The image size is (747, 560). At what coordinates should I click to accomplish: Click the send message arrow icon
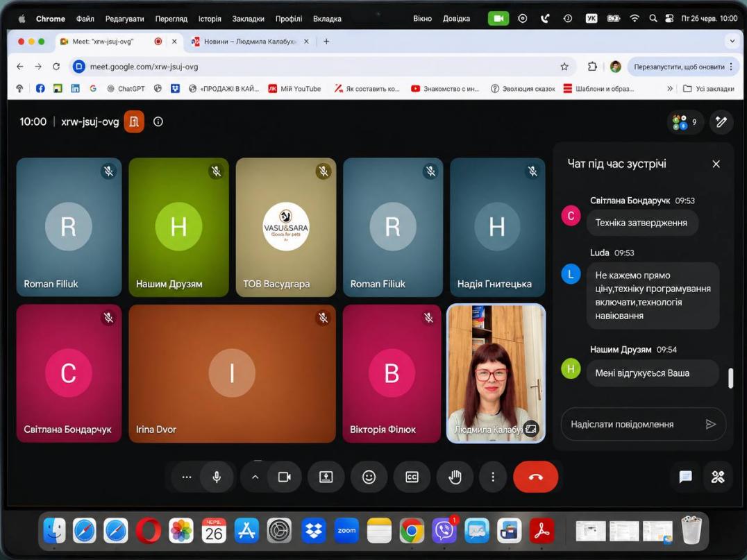[x=710, y=424]
